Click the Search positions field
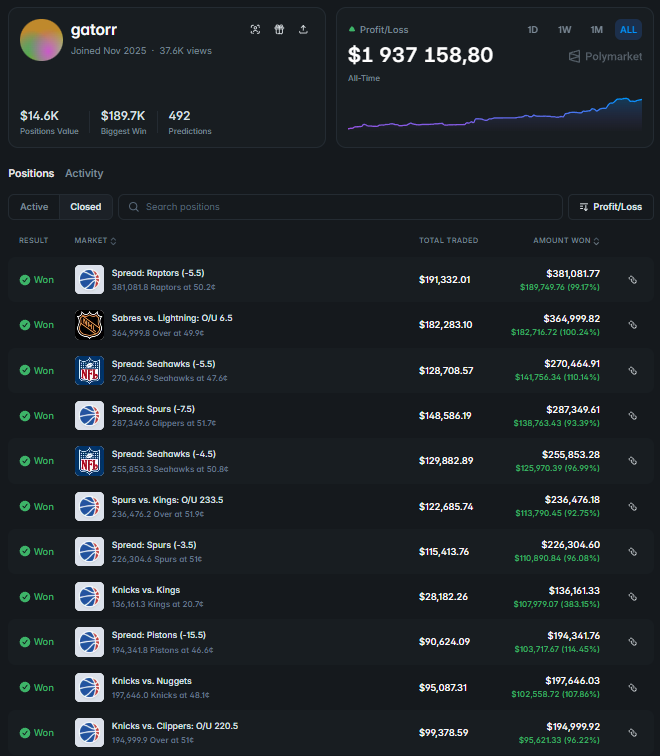The image size is (660, 756). click(x=340, y=207)
